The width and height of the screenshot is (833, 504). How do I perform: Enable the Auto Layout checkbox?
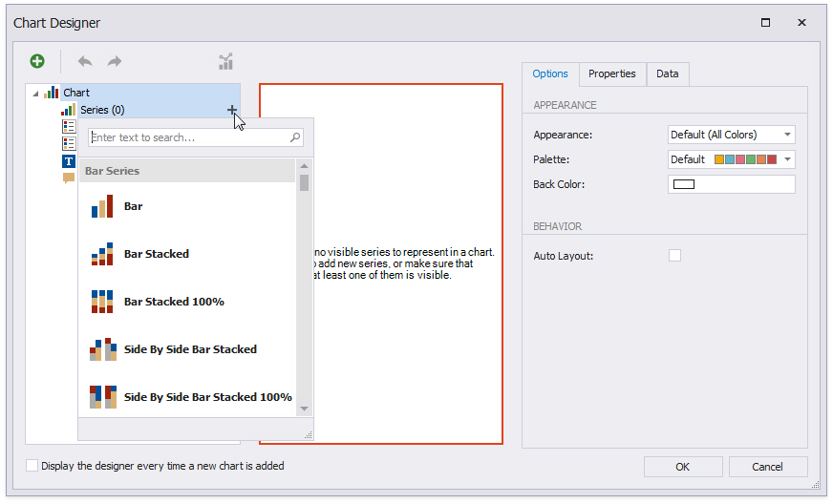click(x=674, y=256)
